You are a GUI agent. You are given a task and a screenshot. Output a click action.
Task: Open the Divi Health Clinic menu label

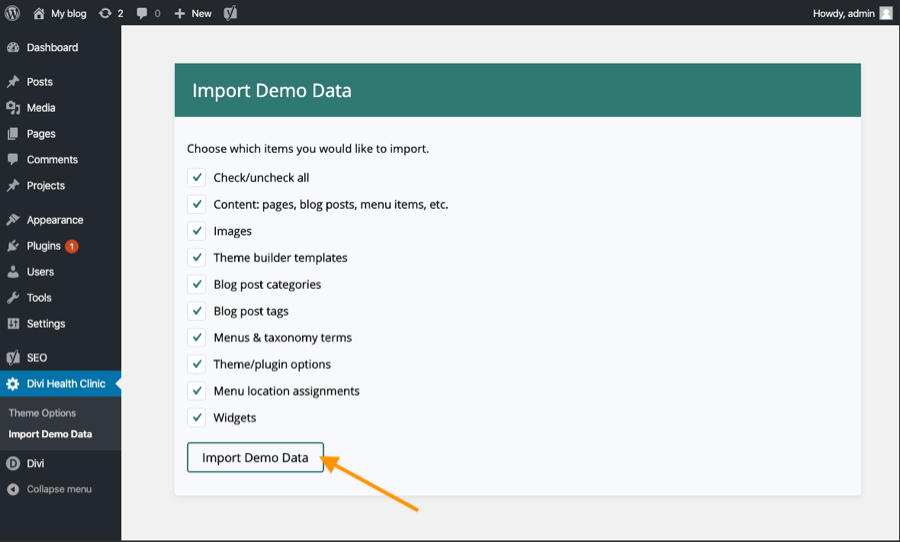point(66,384)
